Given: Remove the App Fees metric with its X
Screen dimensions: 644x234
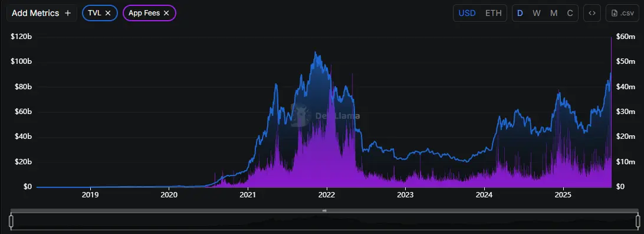Looking at the screenshot, I should 166,13.
